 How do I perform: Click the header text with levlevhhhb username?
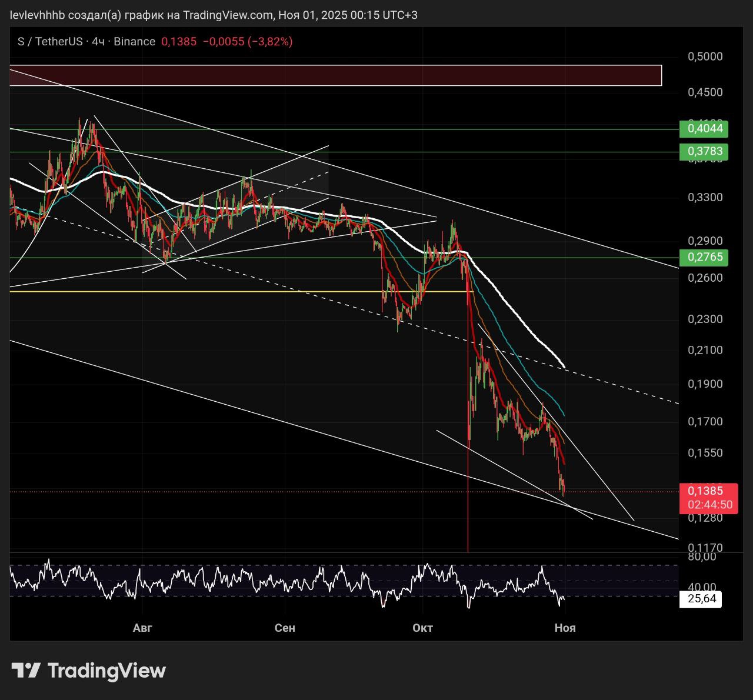click(214, 15)
